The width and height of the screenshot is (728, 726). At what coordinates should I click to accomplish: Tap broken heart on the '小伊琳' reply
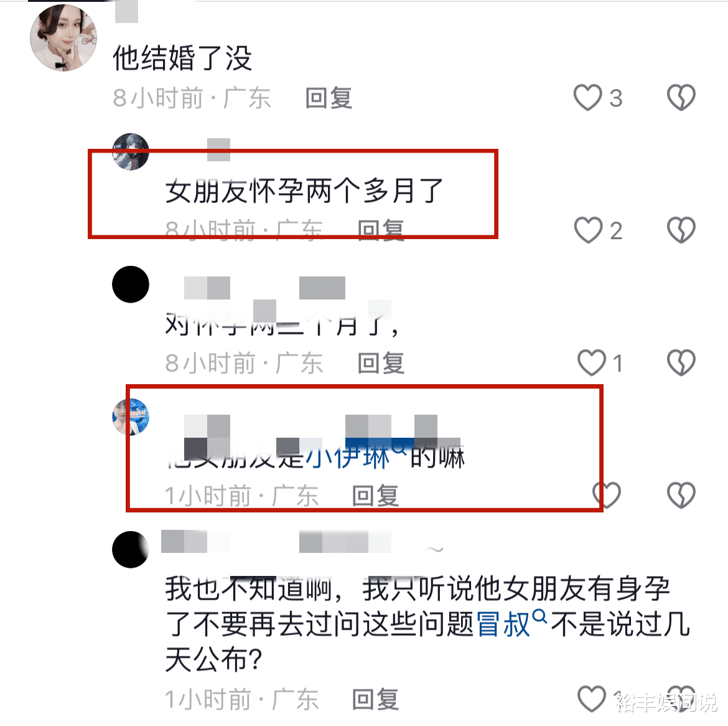click(681, 494)
